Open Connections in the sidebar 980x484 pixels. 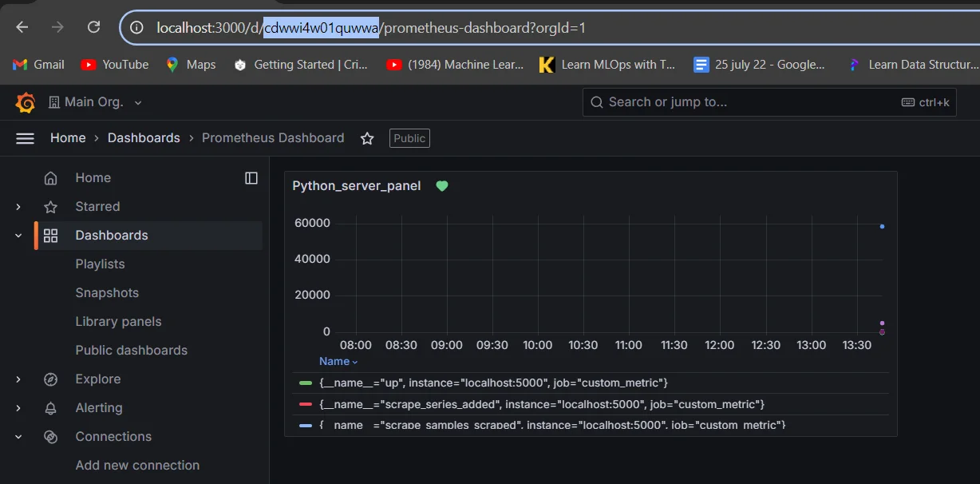pyautogui.click(x=113, y=437)
